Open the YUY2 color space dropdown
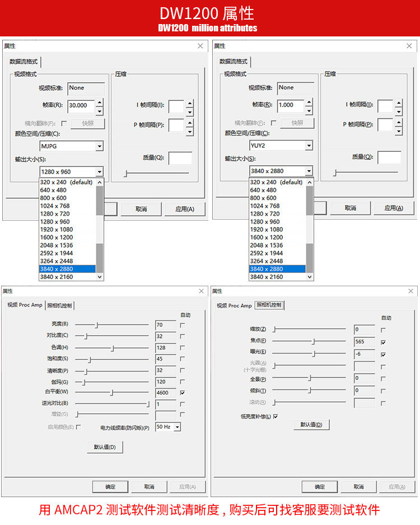This screenshot has width=420, height=525. click(309, 145)
